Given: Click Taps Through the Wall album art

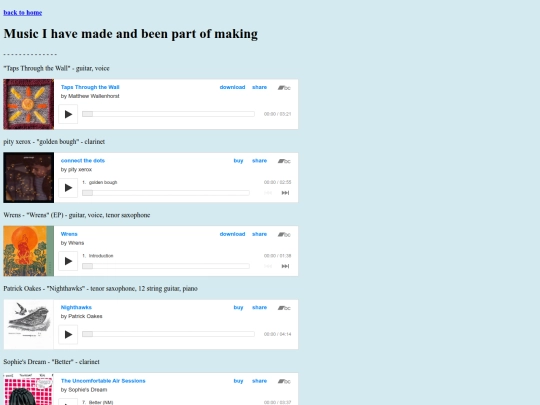Looking at the screenshot, I should tap(29, 104).
